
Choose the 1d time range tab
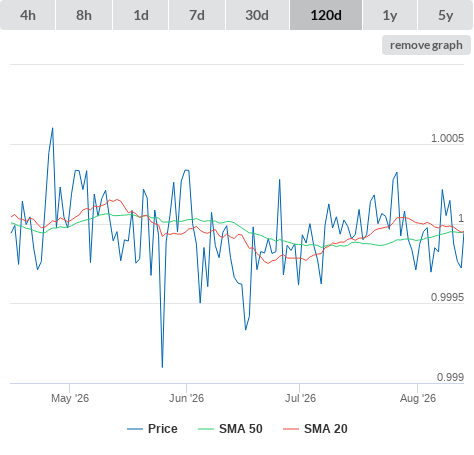(x=141, y=15)
